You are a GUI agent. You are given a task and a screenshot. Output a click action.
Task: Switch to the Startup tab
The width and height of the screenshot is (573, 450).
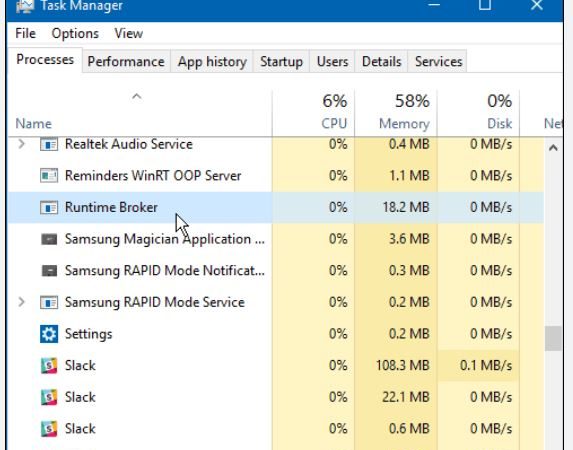[x=281, y=61]
